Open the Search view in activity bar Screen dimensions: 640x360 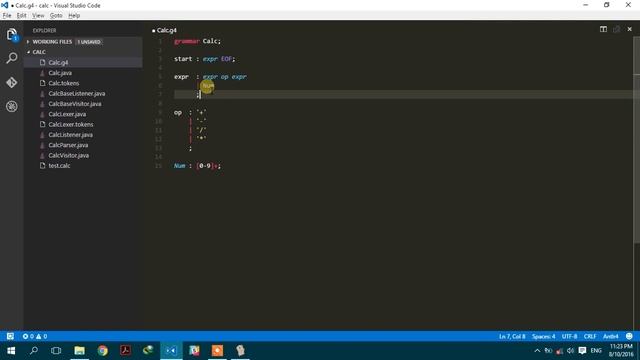tap(12, 58)
